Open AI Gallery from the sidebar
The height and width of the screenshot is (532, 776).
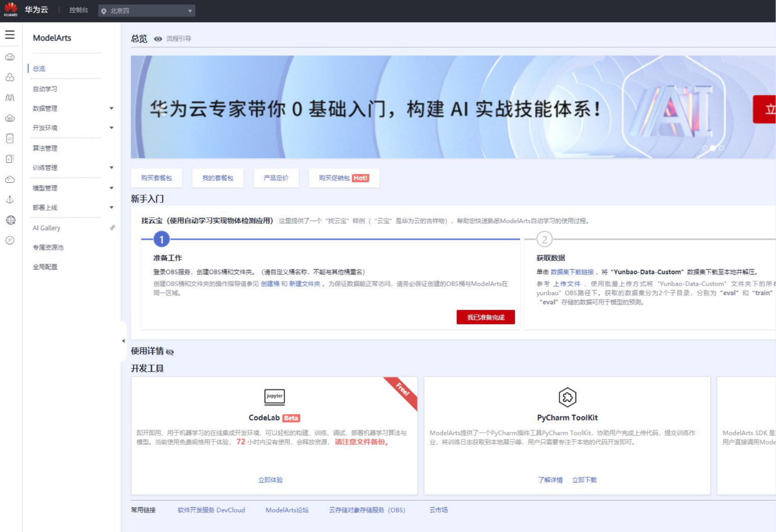(x=47, y=228)
